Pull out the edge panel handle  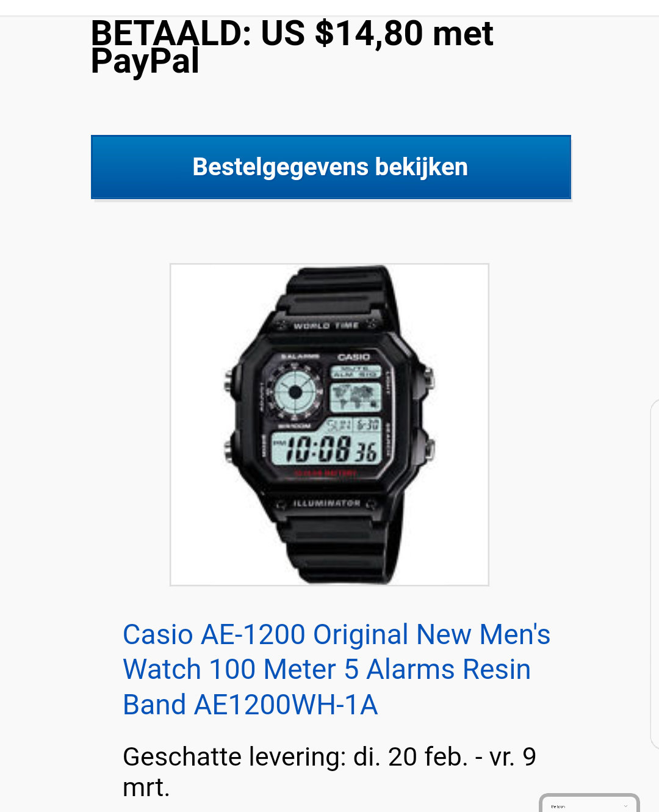click(655, 574)
